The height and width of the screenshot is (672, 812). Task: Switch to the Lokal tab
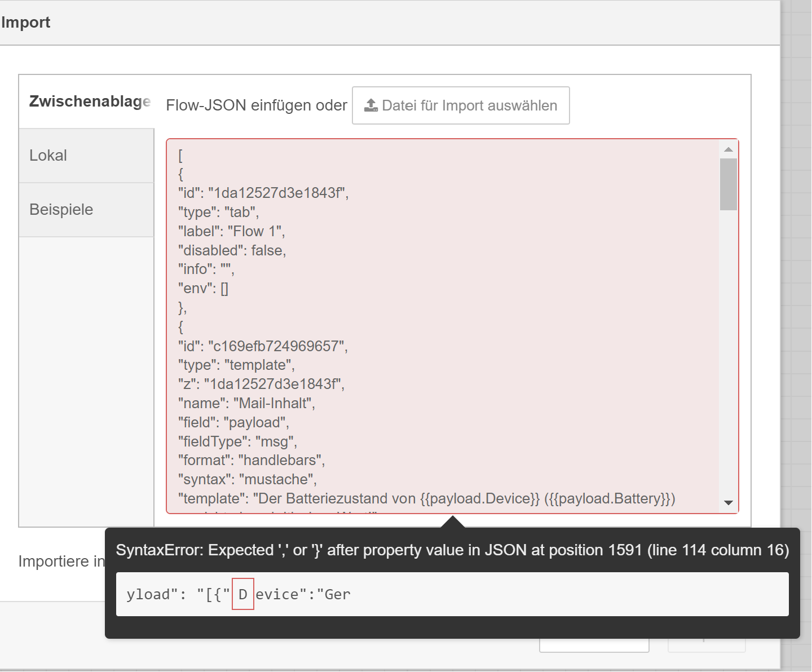[x=86, y=156]
